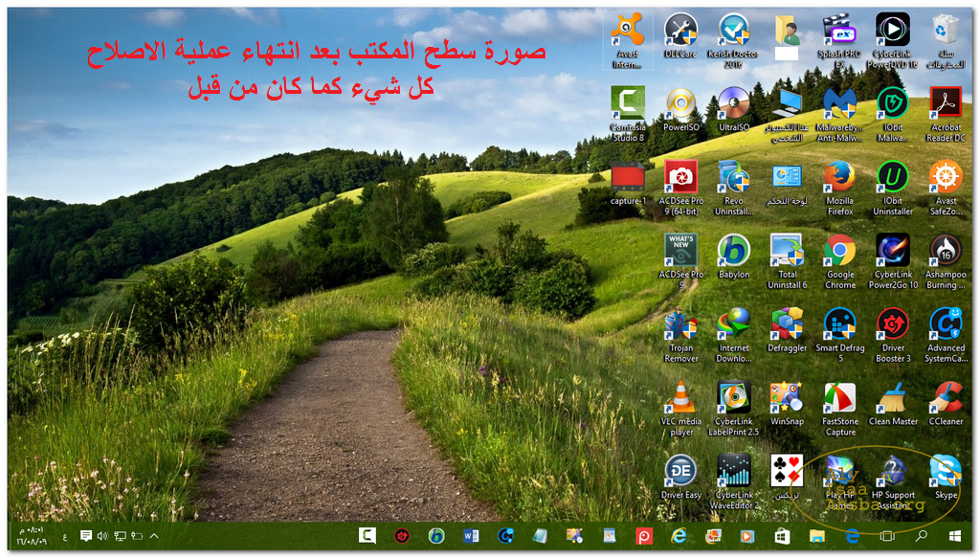Select the VLC media player icon

(680, 398)
